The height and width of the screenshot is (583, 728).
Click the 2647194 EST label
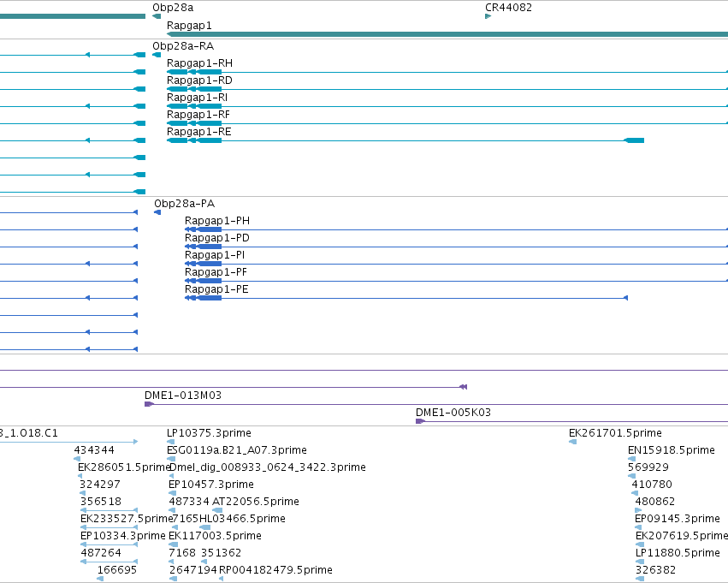tap(192, 570)
